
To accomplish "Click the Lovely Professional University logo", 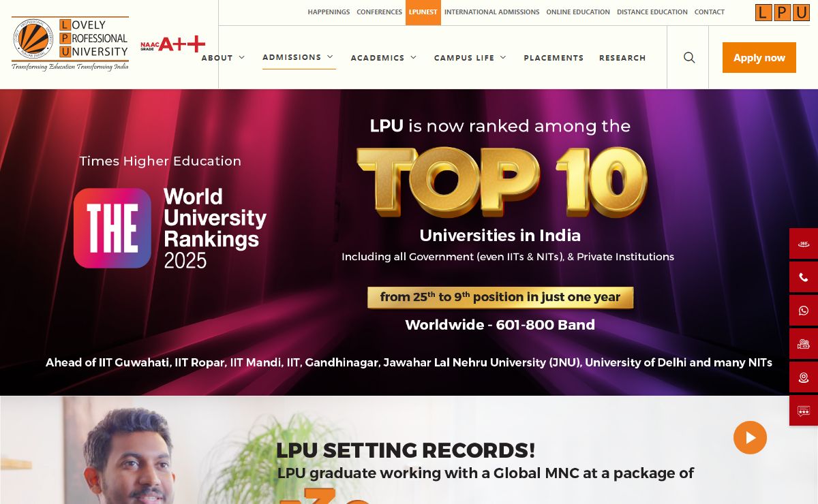I will (70, 44).
